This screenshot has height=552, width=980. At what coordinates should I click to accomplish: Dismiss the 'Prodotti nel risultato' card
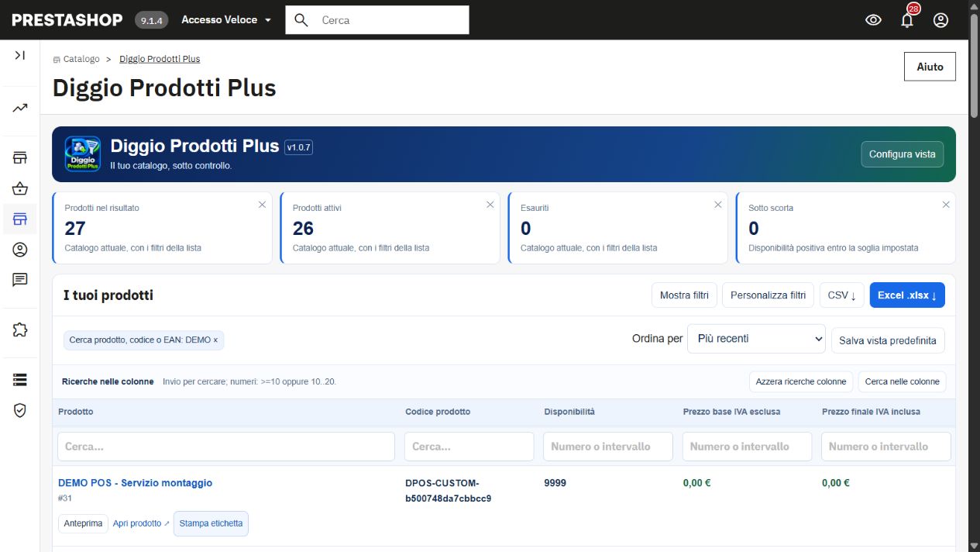coord(262,205)
